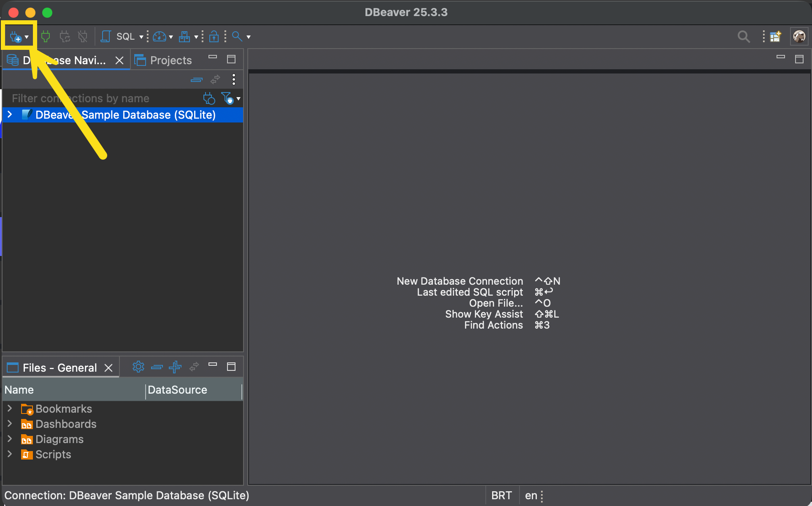812x506 pixels.
Task: Click the green Connect plug icon
Action: (x=46, y=37)
